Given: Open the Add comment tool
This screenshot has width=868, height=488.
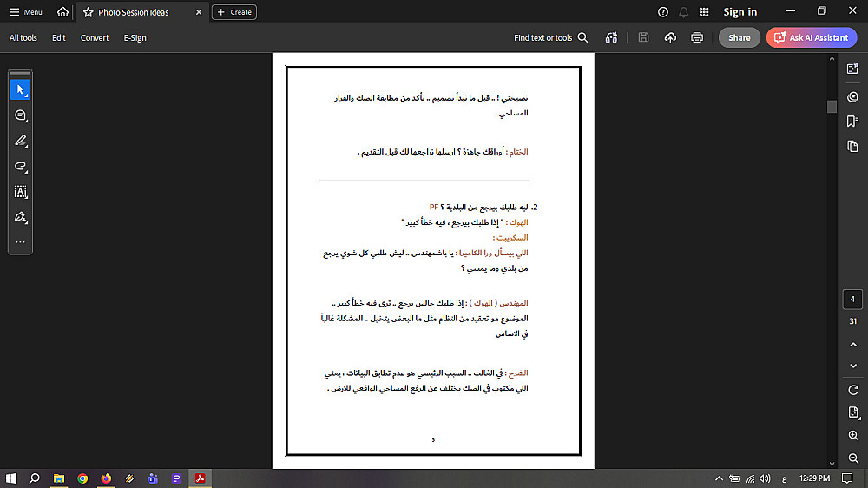Looking at the screenshot, I should coord(21,115).
